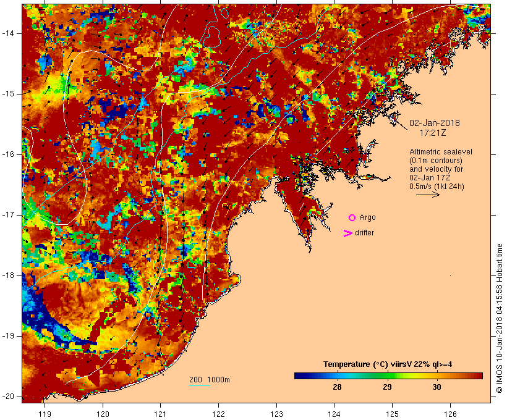Click the 'Altimetric sealevel' text line
Image resolution: width=507 pixels, height=420 pixels.
(x=441, y=152)
